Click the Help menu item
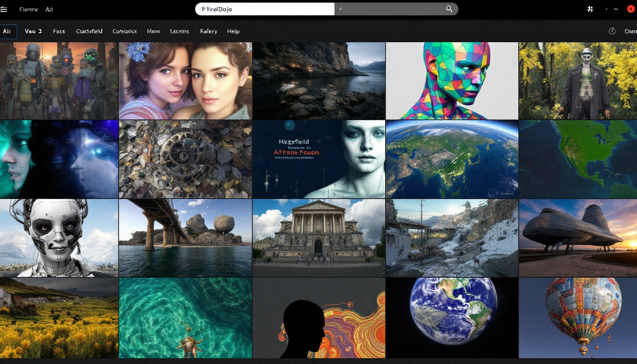This screenshot has width=637, height=364. tap(233, 31)
